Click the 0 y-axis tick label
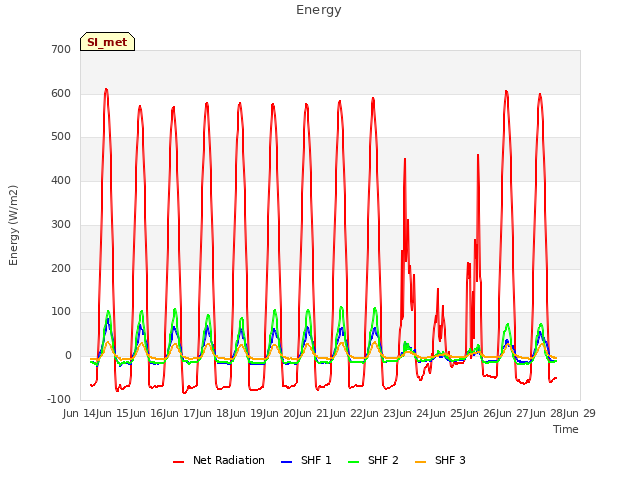640x480 pixels. 68,356
